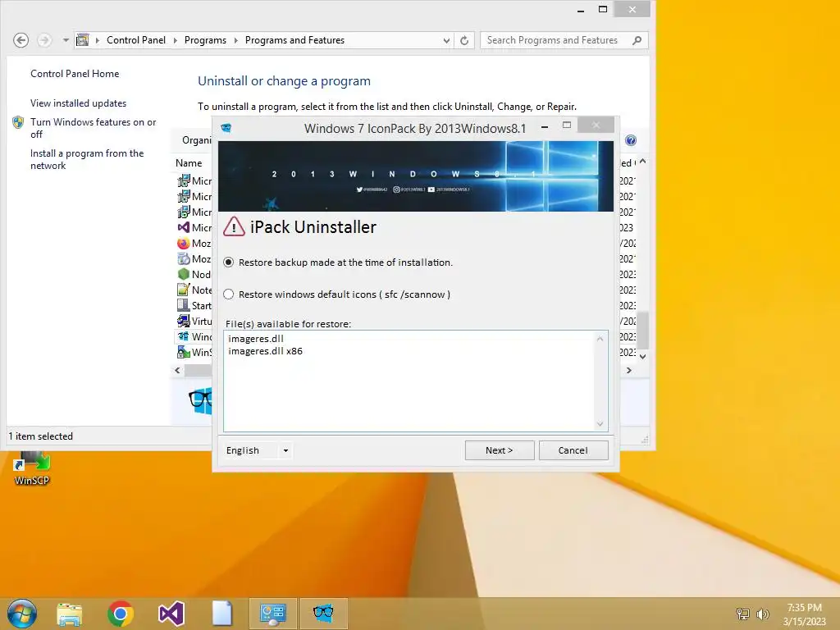Select the WinSCP program row icon

point(183,352)
